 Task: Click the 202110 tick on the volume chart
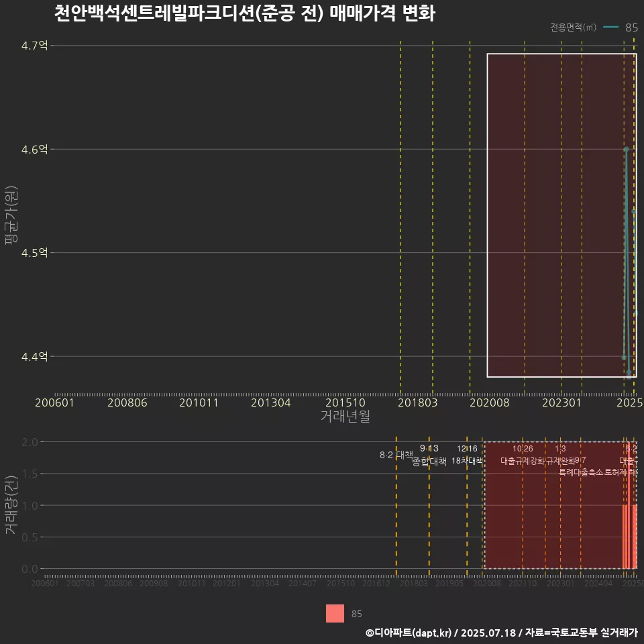[x=523, y=583]
